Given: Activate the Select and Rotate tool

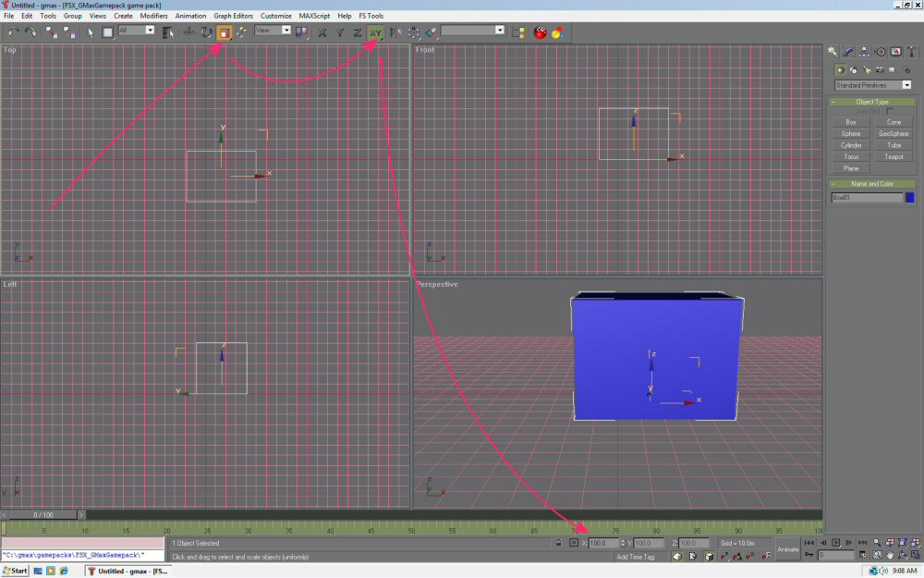Looking at the screenshot, I should pyautogui.click(x=206, y=32).
